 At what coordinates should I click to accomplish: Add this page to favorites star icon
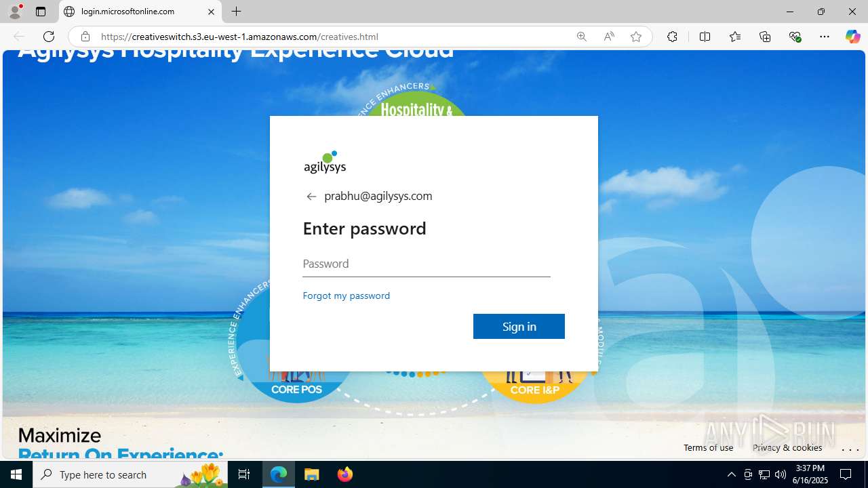point(636,37)
